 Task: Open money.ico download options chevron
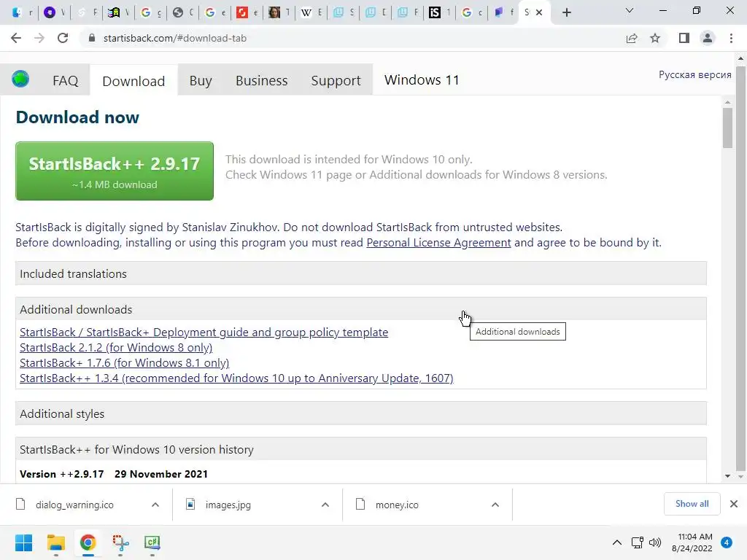(x=495, y=505)
